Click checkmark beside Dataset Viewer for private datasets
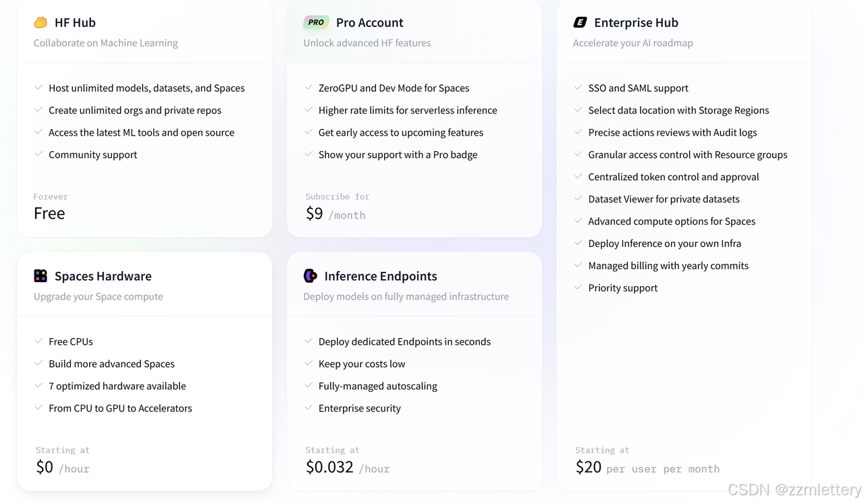 [578, 199]
